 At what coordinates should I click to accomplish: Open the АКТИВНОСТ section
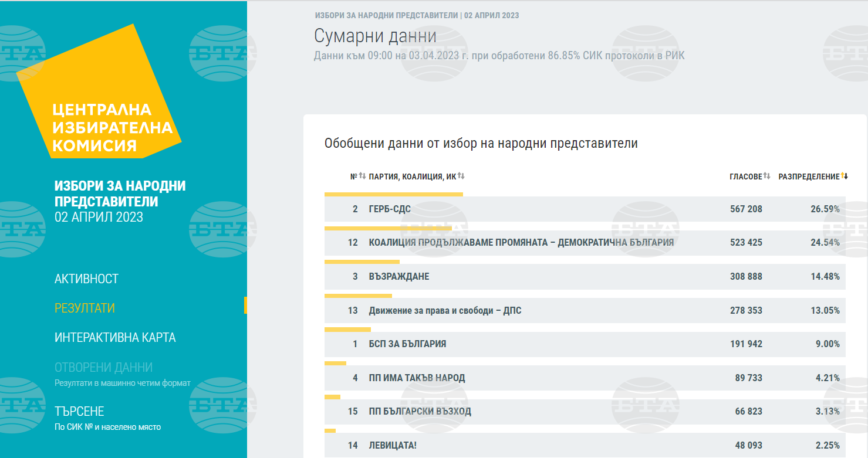[x=86, y=279]
